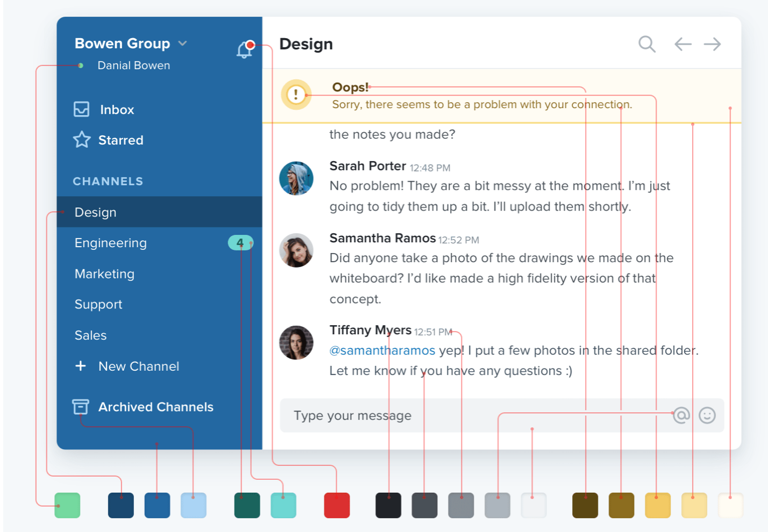Click the forward navigation arrow
The height and width of the screenshot is (532, 768).
pos(712,44)
